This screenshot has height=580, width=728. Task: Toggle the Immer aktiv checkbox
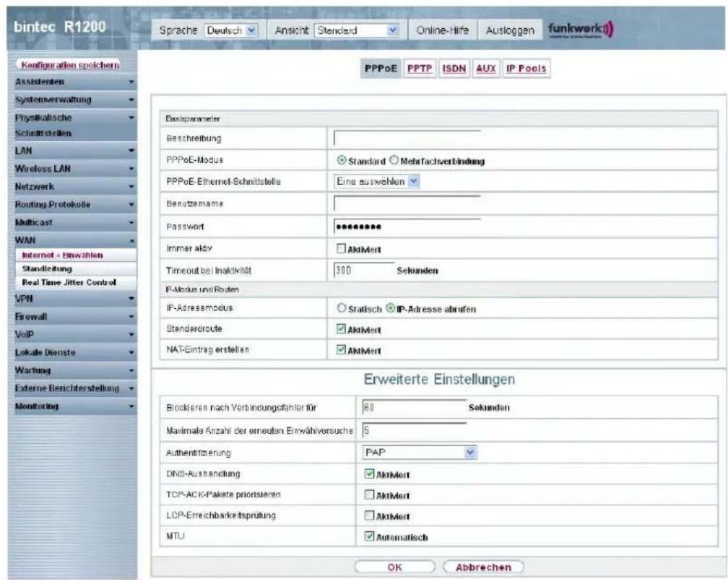pyautogui.click(x=341, y=248)
